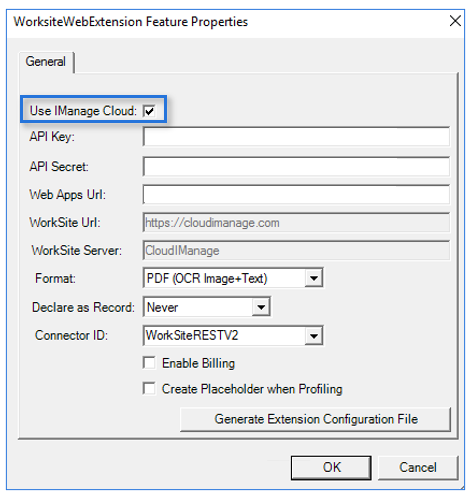Screen dimensions: 475x499
Task: Click the disabled WorkSite Url field
Action: [x=296, y=222]
